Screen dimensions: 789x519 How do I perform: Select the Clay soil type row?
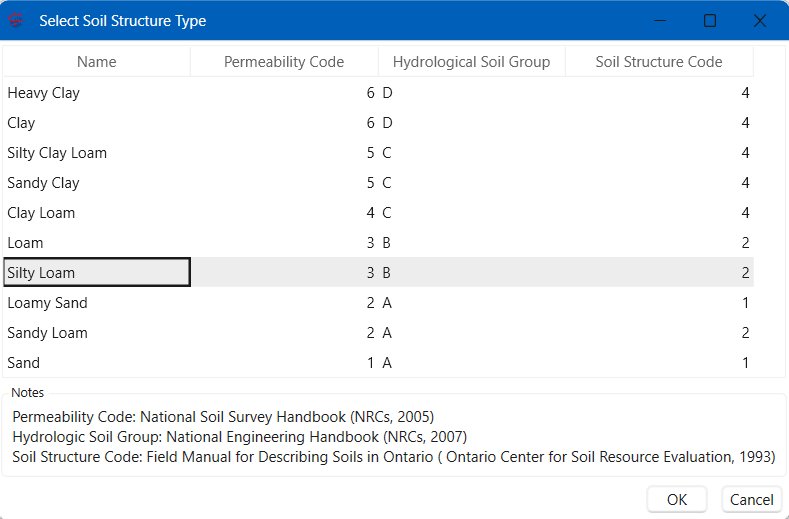tap(378, 123)
